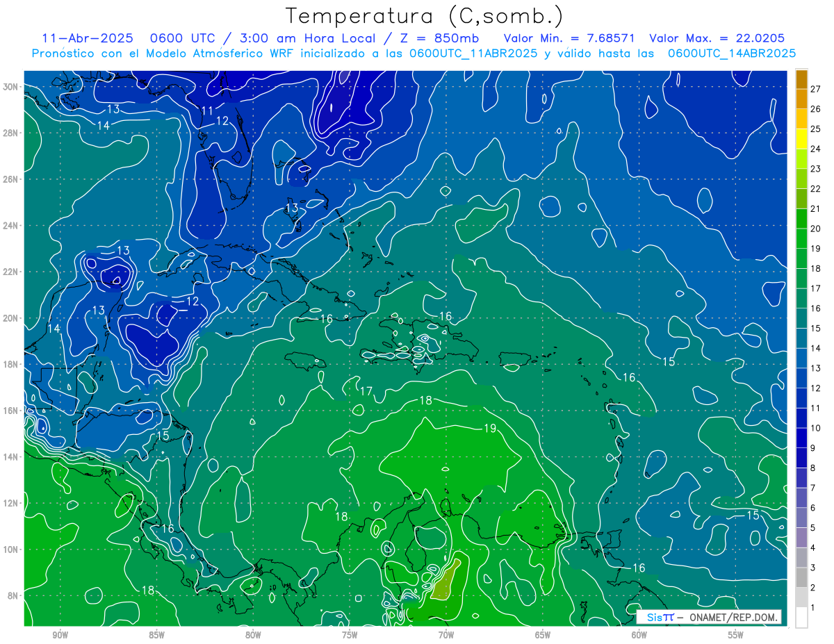Screen dimensions: 834x644
Task: Click the color scale tick label '22'
Action: 816,189
